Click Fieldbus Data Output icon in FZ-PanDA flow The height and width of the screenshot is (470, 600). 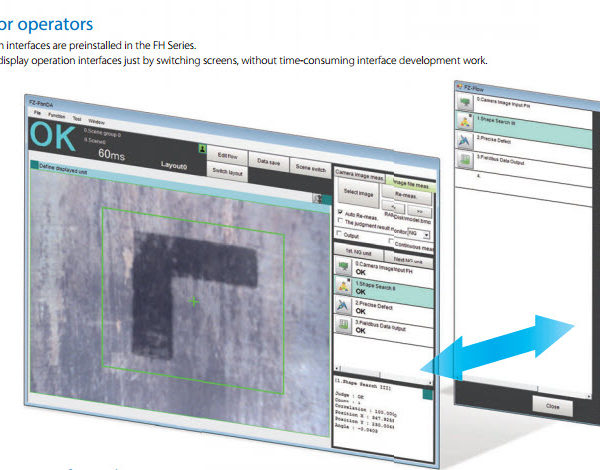[x=343, y=325]
